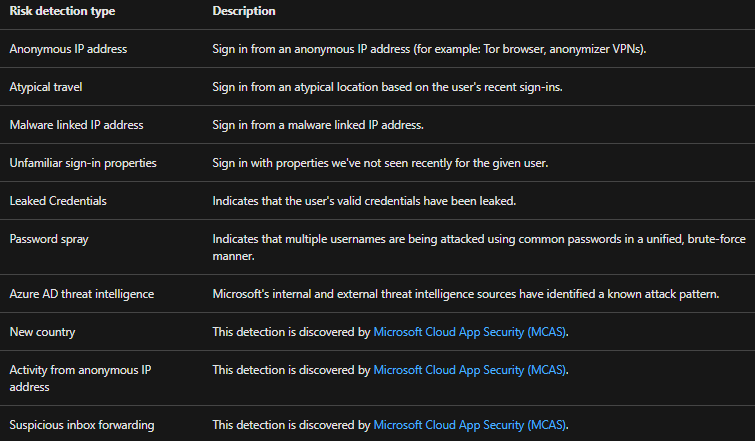The image size is (755, 441).
Task: Click the 'New country' risk type cell
Action: pos(42,331)
